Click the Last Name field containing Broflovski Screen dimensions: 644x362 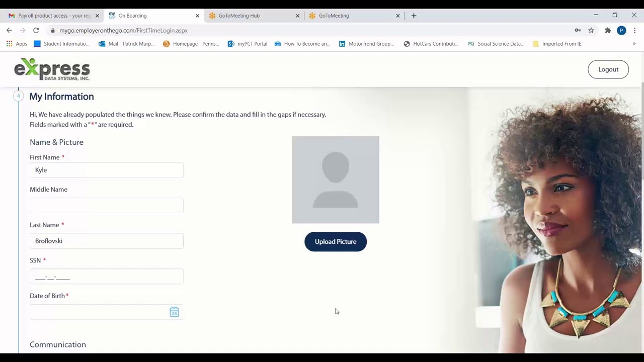coord(107,241)
